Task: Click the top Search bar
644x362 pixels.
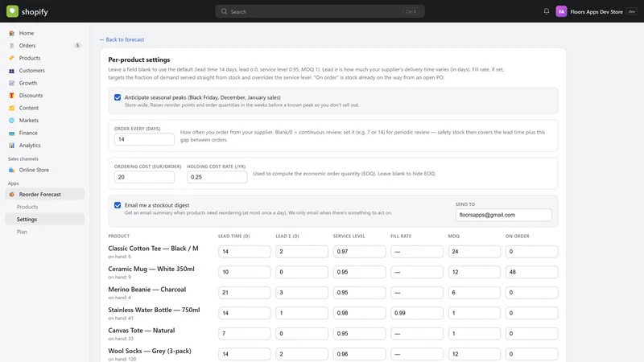Action: click(320, 11)
